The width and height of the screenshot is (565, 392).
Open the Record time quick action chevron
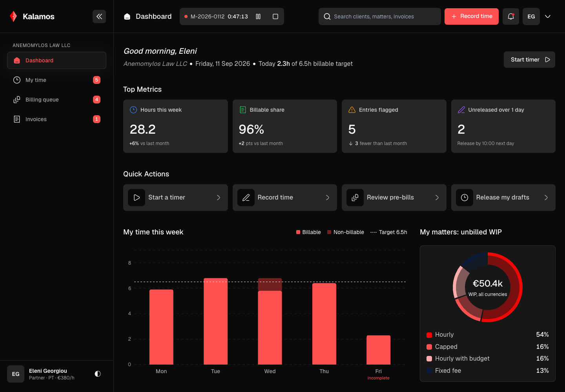tap(328, 198)
